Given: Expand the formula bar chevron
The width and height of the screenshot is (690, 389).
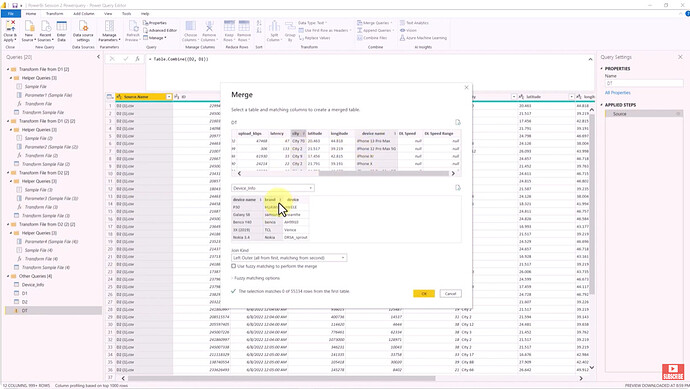Looking at the screenshot, I should pyautogui.click(x=590, y=59).
